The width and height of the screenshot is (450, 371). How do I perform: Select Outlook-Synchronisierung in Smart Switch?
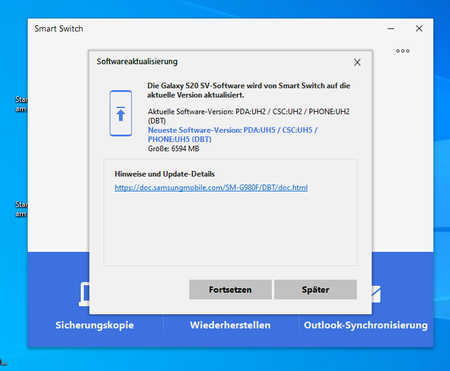[366, 325]
